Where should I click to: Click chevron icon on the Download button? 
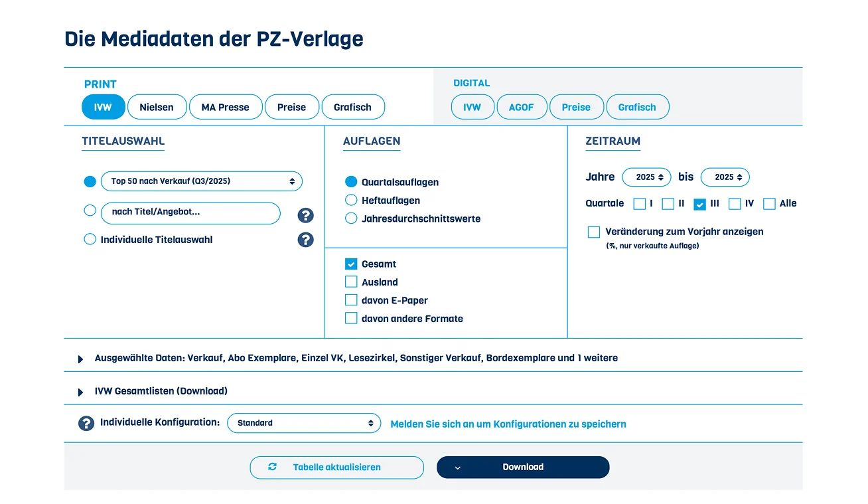point(458,467)
